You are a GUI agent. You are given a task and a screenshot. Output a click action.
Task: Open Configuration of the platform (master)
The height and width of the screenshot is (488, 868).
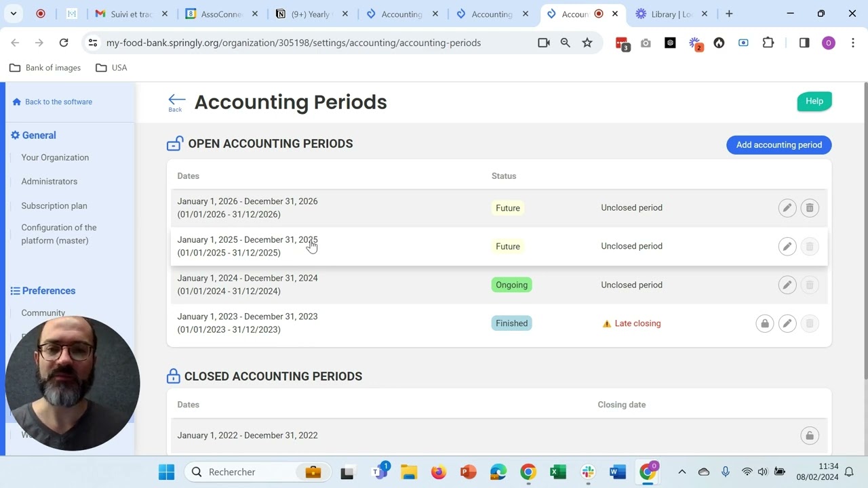click(59, 234)
